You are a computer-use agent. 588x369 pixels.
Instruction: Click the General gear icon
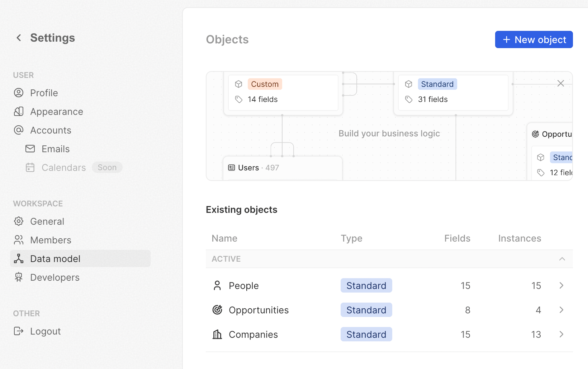click(19, 221)
